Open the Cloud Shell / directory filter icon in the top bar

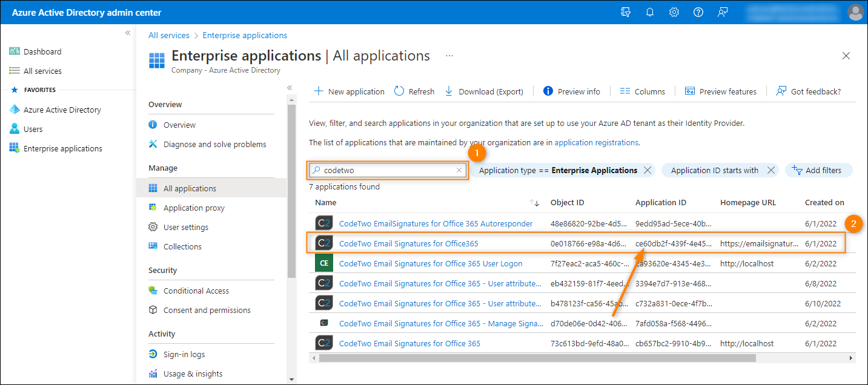626,12
